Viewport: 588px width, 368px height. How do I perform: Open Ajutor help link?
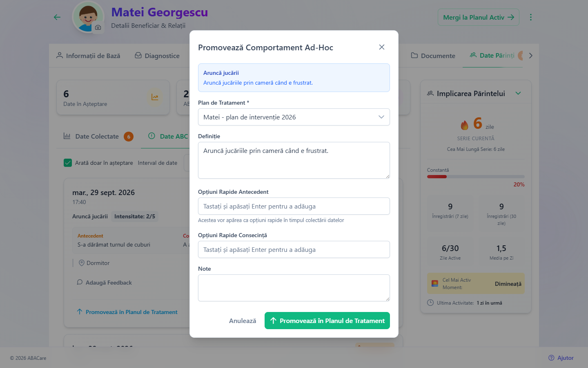click(x=561, y=358)
